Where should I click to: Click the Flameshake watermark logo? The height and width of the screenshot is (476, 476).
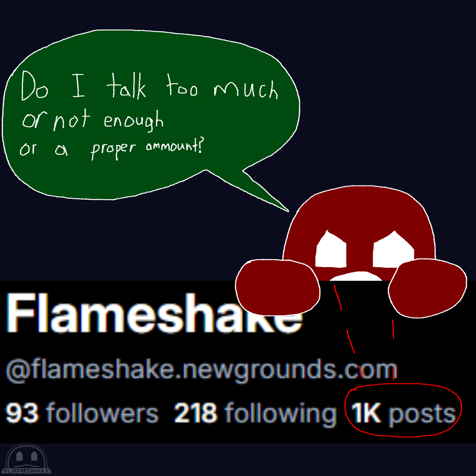[28, 459]
